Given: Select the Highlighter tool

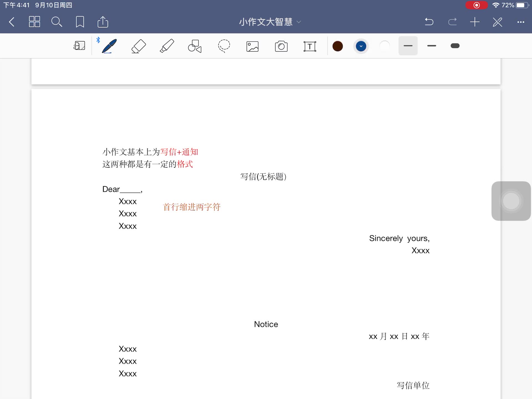Looking at the screenshot, I should click(167, 46).
